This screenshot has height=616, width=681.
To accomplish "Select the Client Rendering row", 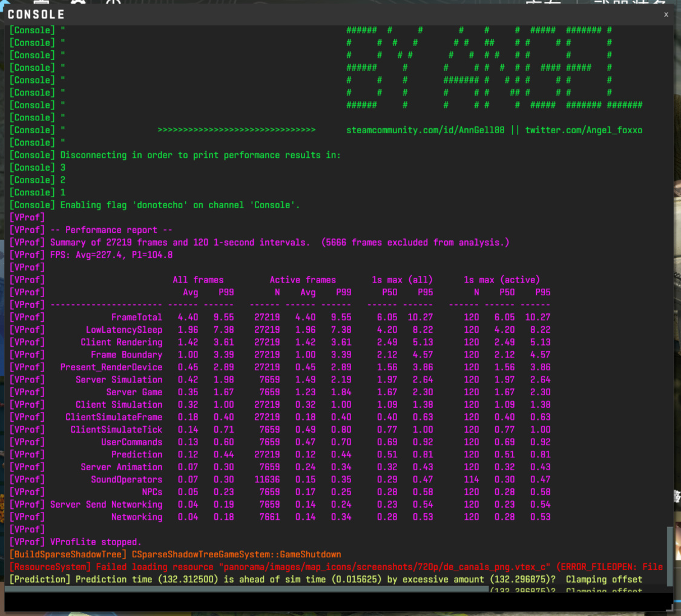I will click(280, 342).
